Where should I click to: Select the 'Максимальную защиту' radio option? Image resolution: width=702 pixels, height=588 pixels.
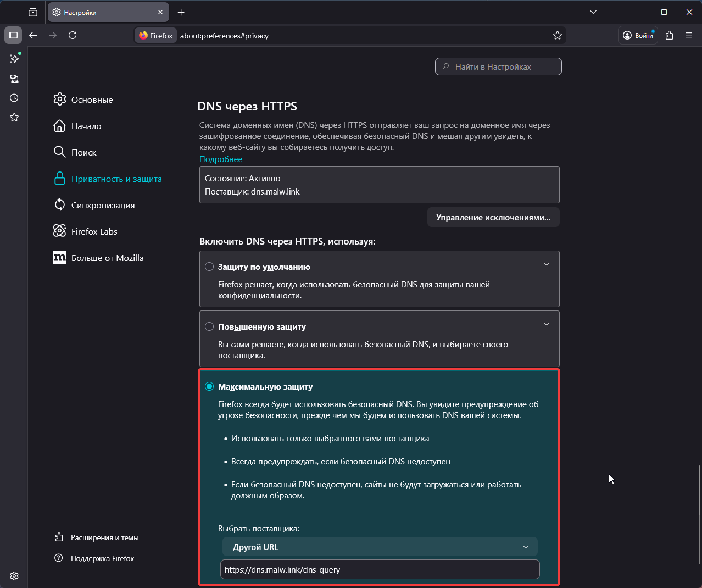(x=209, y=386)
